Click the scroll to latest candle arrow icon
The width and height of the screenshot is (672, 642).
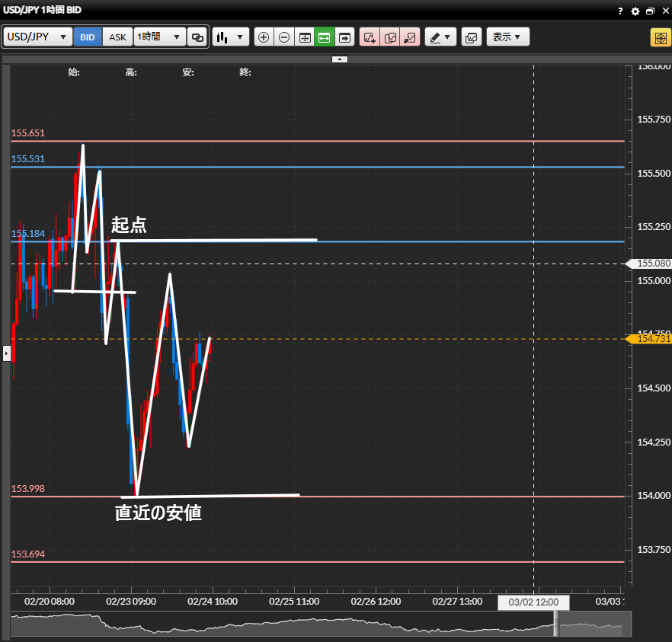pos(345,37)
